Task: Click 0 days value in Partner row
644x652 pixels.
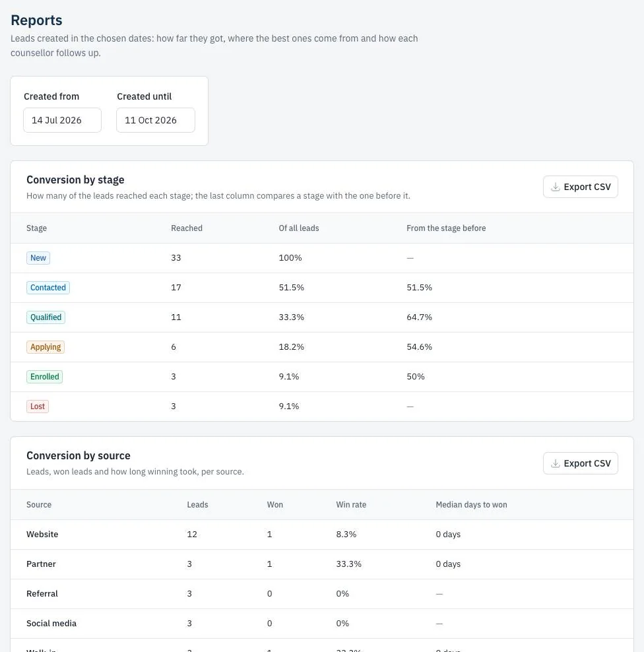Action: 448,564
